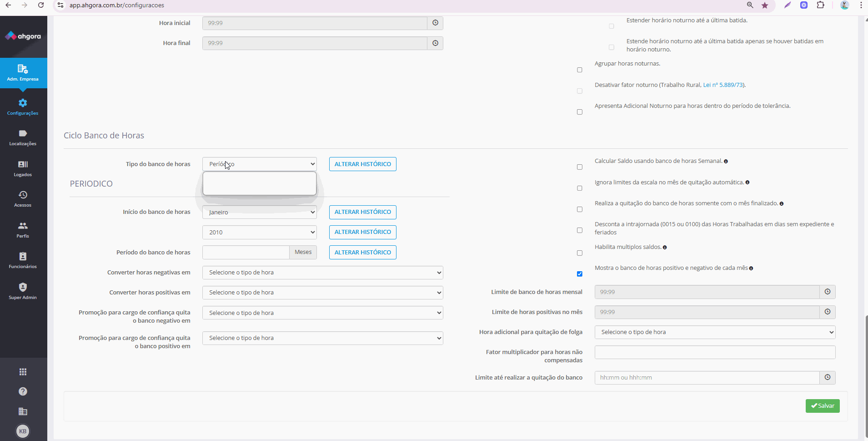Image resolution: width=868 pixels, height=441 pixels.
Task: Open Promoção quita banco negativo dropdown
Action: tap(323, 313)
